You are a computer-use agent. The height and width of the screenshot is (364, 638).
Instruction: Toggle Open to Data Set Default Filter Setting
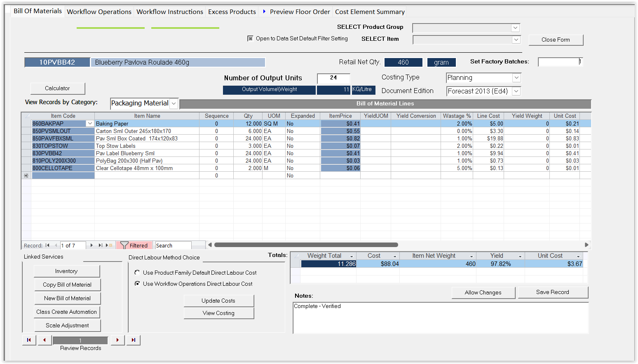tap(250, 38)
